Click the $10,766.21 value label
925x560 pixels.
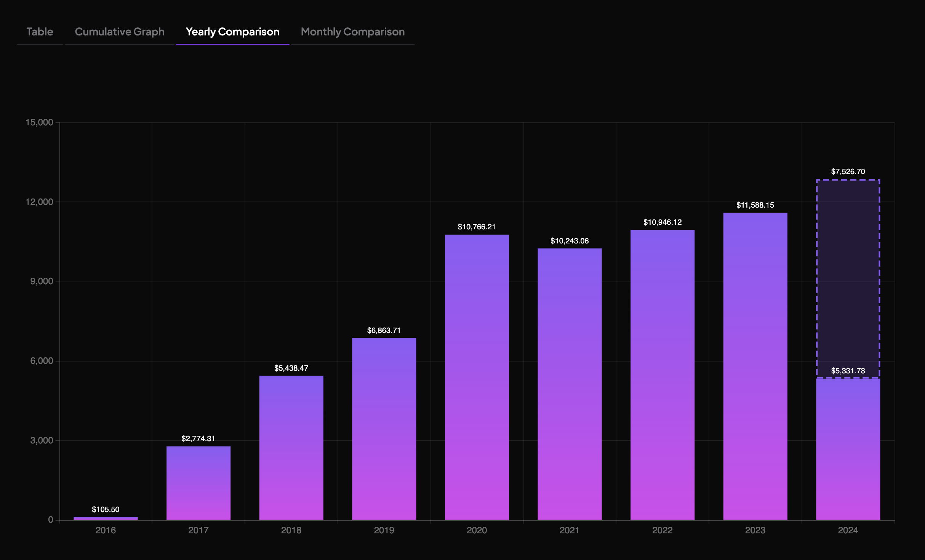(477, 227)
